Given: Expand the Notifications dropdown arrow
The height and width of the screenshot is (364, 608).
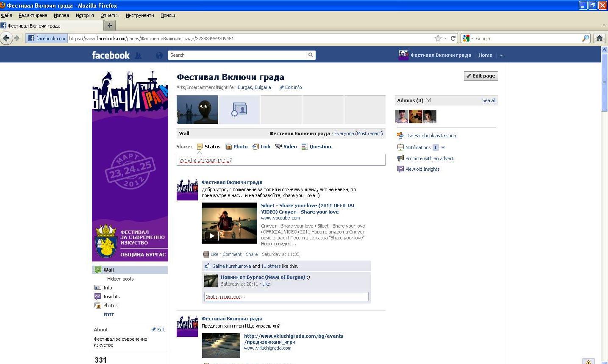Looking at the screenshot, I should point(443,147).
